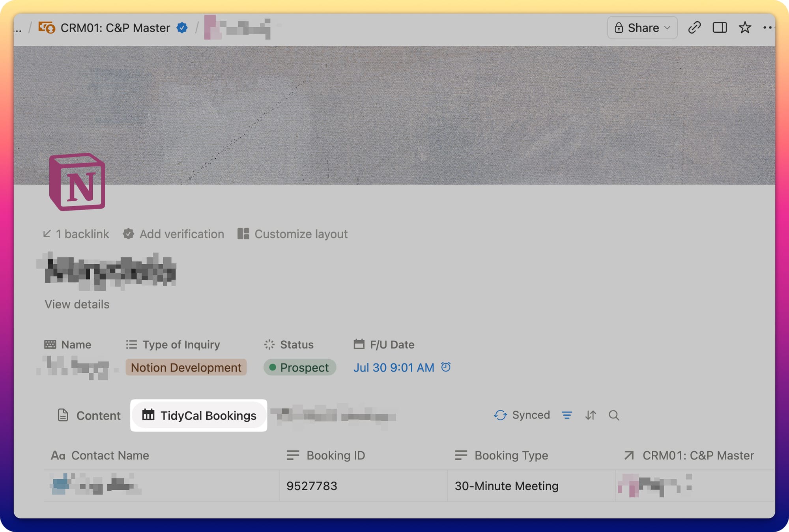Click the Synced status indicator
789x532 pixels.
tap(522, 415)
